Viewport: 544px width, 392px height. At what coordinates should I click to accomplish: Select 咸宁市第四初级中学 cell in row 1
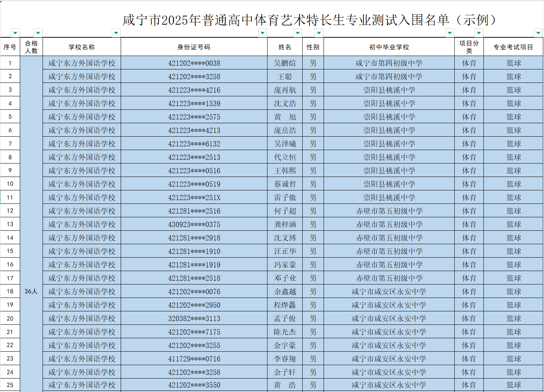[389, 63]
